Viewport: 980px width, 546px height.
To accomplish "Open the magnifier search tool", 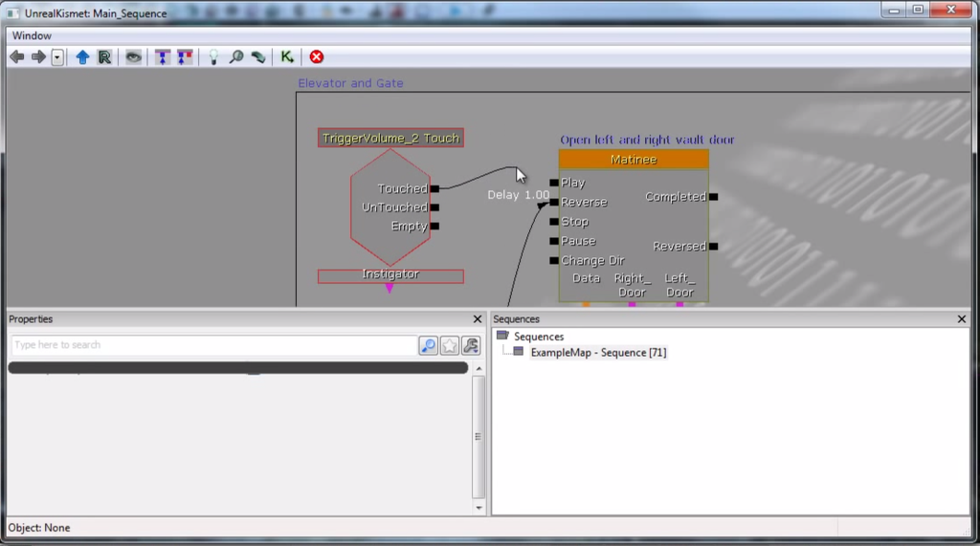I will pyautogui.click(x=236, y=57).
